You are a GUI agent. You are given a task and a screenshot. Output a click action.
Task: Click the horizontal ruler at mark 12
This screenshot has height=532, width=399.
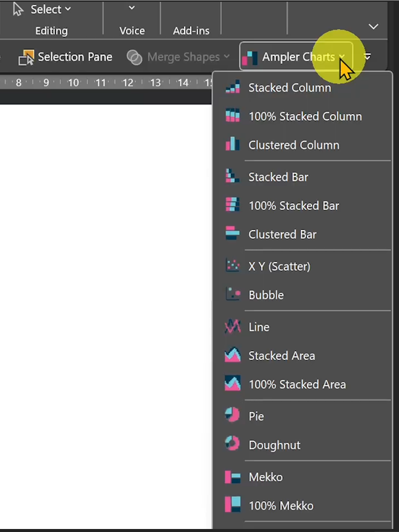click(128, 83)
